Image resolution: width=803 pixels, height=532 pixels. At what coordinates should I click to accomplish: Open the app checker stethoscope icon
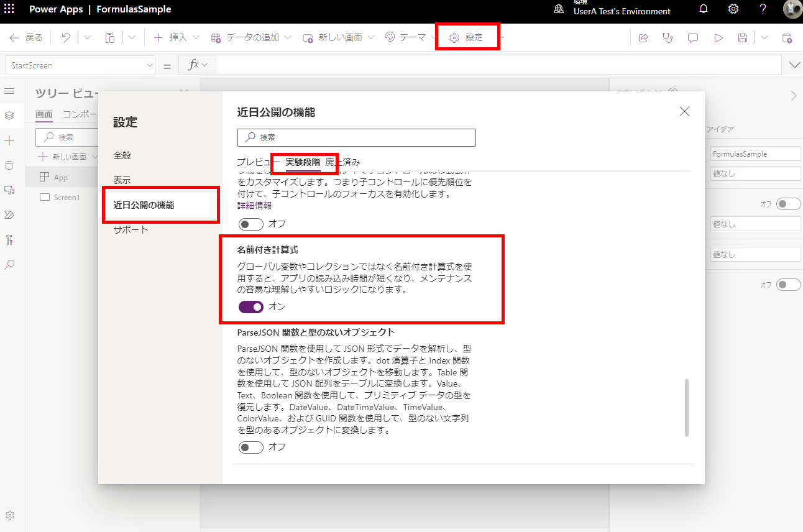[668, 37]
